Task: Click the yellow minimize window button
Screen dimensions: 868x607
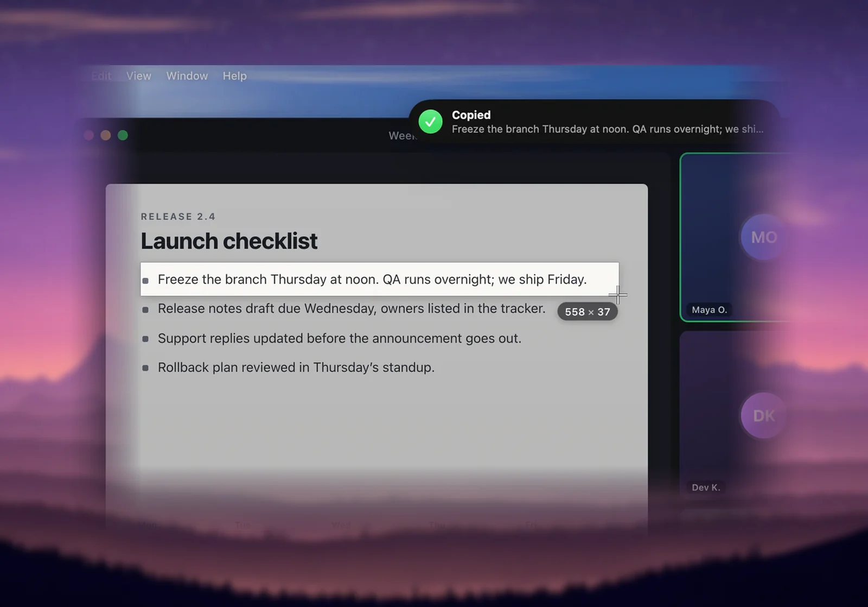Action: click(106, 135)
